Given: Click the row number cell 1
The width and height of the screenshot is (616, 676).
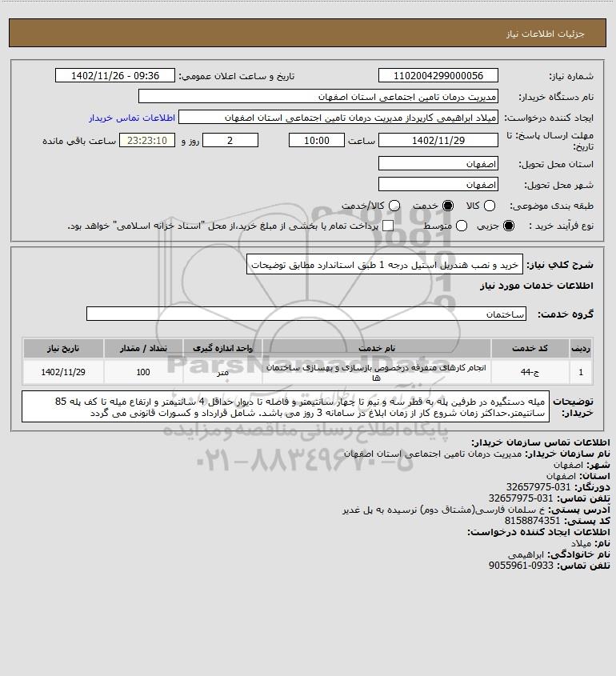Looking at the screenshot, I should (x=581, y=372).
